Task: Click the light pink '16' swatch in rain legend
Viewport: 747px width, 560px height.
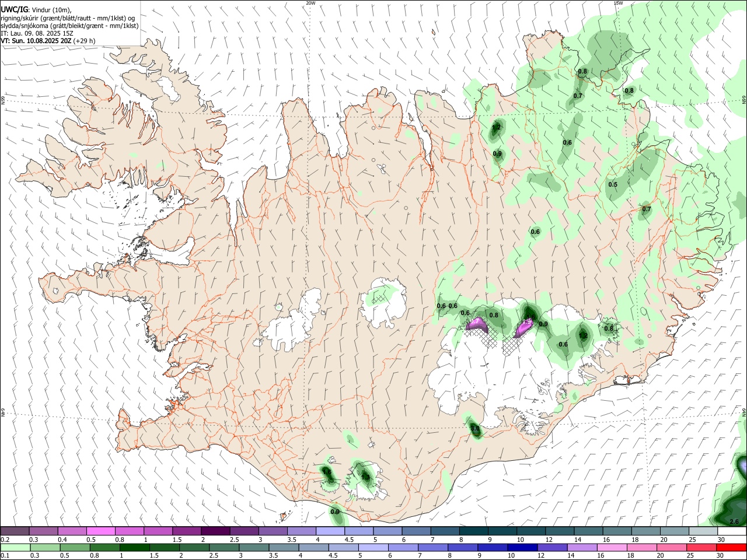Action: tap(612, 548)
